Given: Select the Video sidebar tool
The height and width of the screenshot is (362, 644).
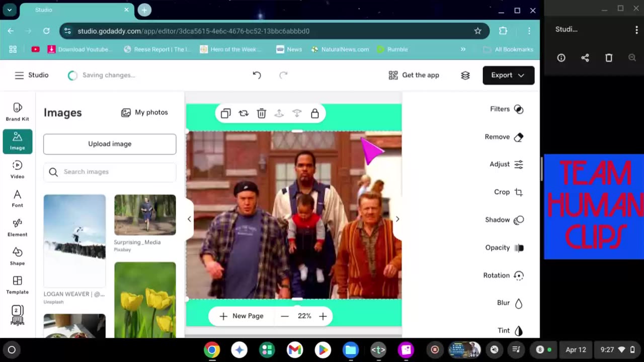Looking at the screenshot, I should pyautogui.click(x=18, y=170).
